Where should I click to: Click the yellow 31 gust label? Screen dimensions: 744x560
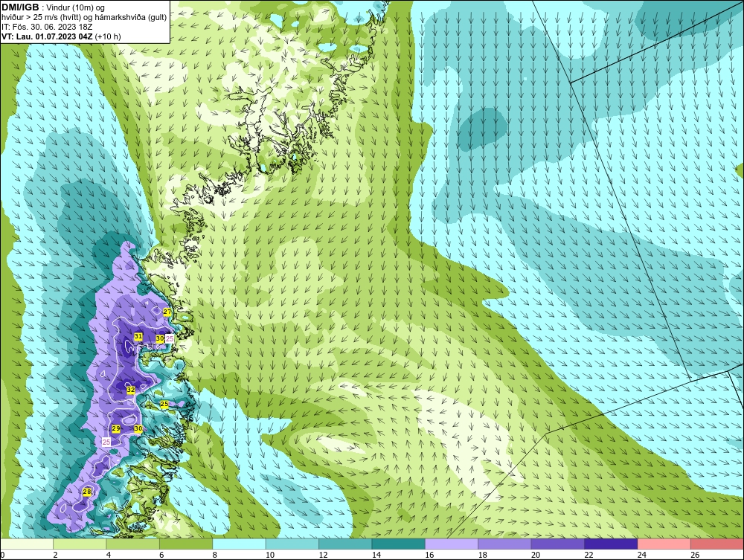point(138,336)
